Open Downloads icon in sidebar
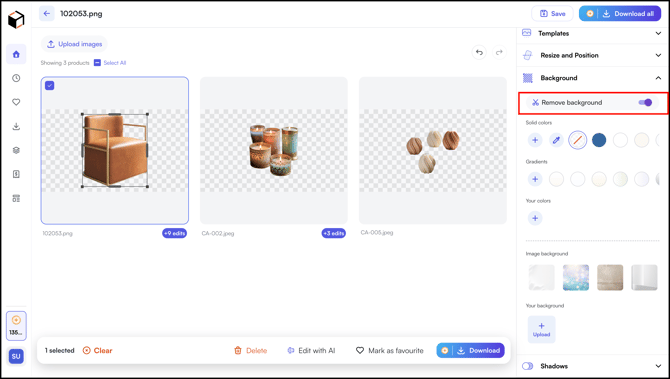Image resolution: width=670 pixels, height=379 pixels. [x=16, y=126]
